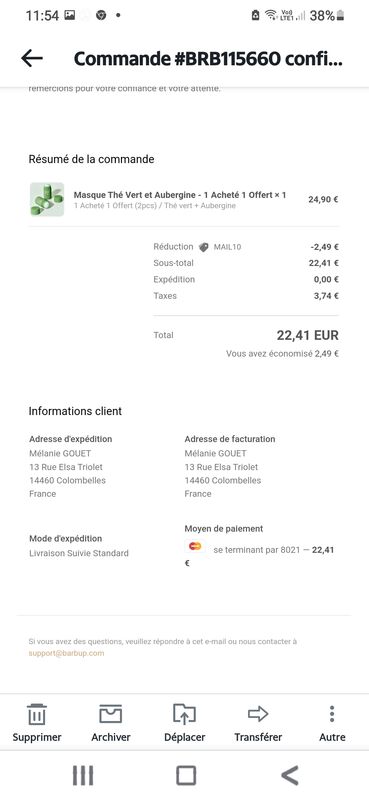The image size is (369, 800).
Task: Tap the Android home square button
Action: tap(186, 776)
